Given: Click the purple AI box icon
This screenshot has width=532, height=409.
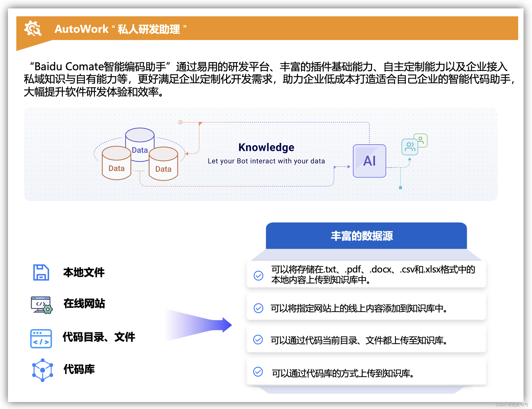Looking at the screenshot, I should coord(369,161).
